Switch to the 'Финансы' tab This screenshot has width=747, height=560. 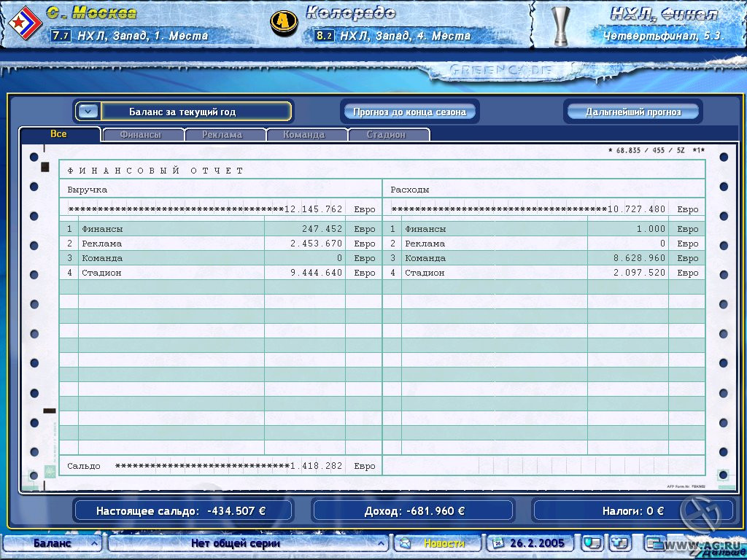(142, 135)
